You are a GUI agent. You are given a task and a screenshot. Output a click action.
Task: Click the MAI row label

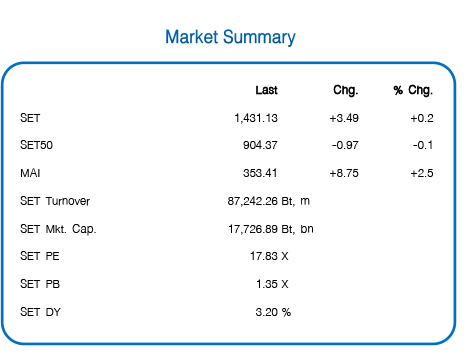coord(30,173)
